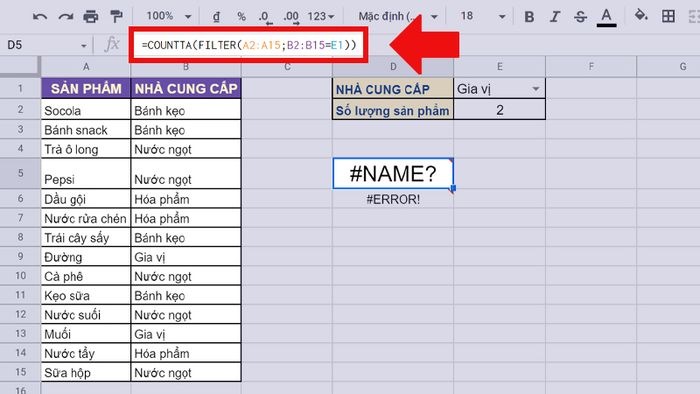Select the Muối cell
Screen dimensions: 700x394
pyautogui.click(x=86, y=333)
